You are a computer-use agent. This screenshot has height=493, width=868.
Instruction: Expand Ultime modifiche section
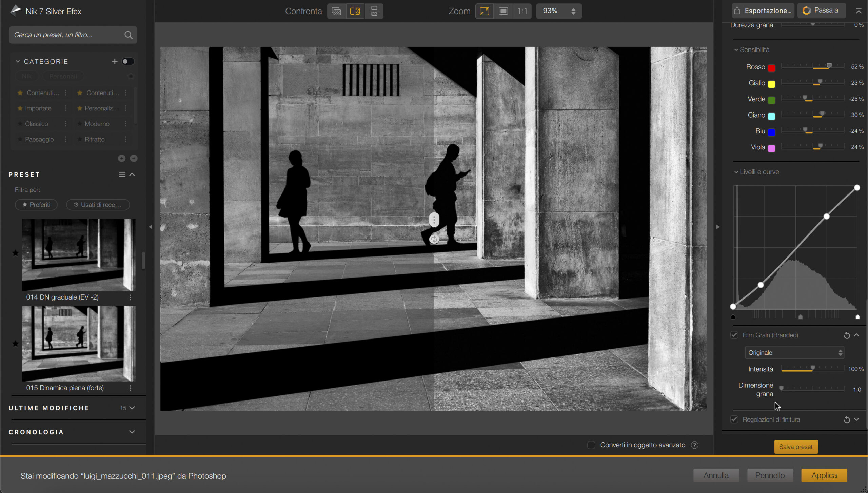132,408
